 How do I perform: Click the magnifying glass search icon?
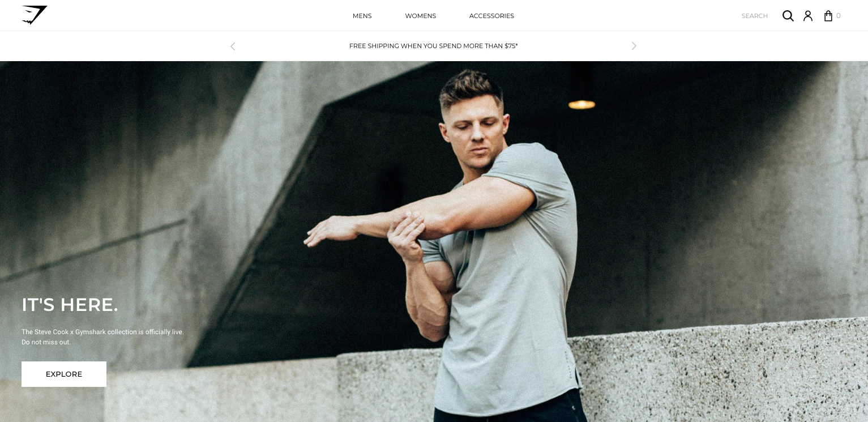tap(788, 16)
